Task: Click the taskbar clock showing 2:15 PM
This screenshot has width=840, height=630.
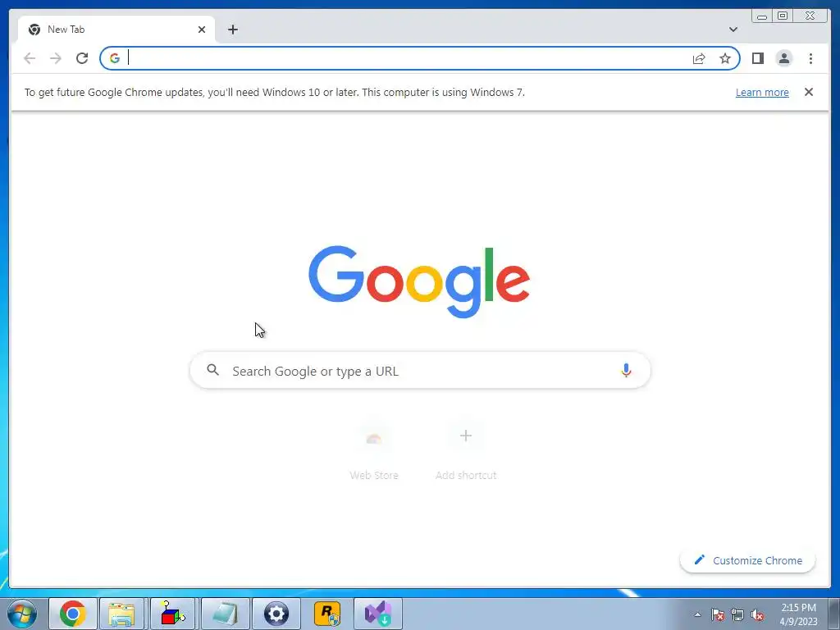Action: [x=798, y=614]
